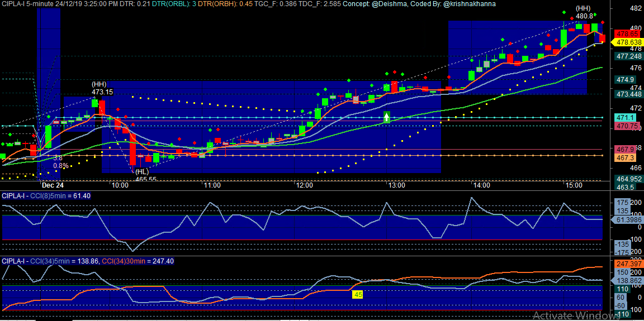Click the 15:00 time axis label
644x321 pixels.
(574, 185)
